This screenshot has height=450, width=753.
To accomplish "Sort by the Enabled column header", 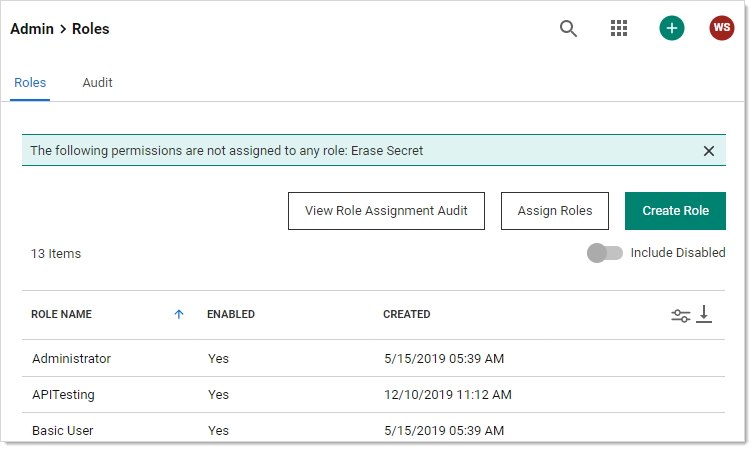I will pos(231,314).
